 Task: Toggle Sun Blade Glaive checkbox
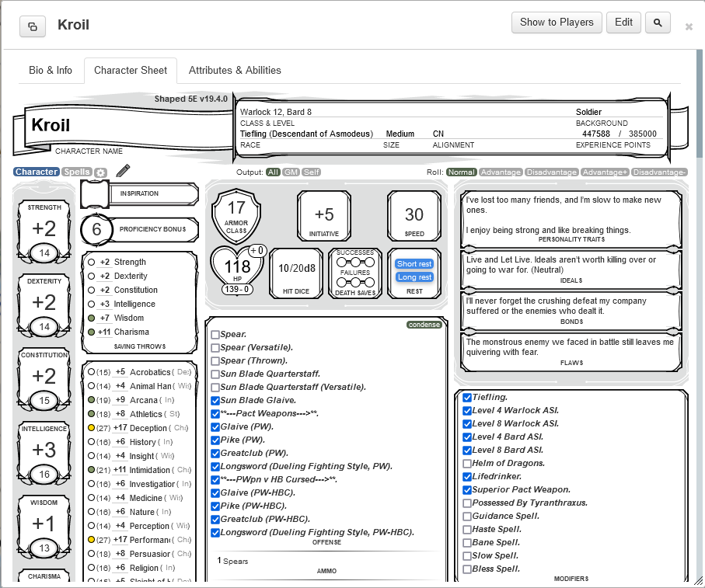(215, 401)
